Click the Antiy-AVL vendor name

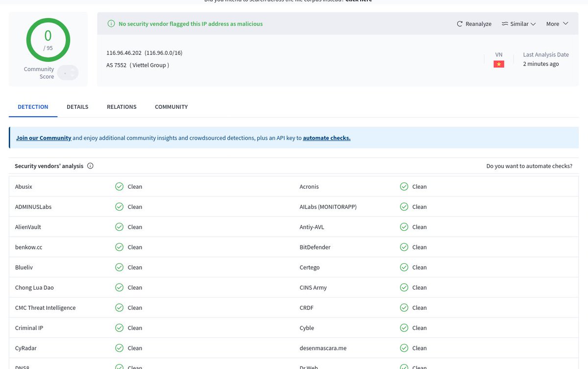pos(312,227)
